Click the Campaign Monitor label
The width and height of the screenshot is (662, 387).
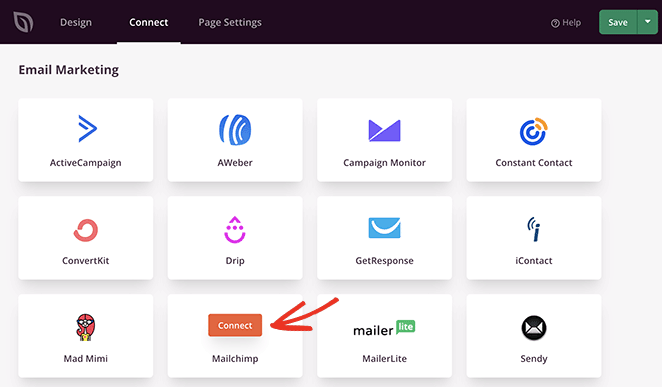384,163
